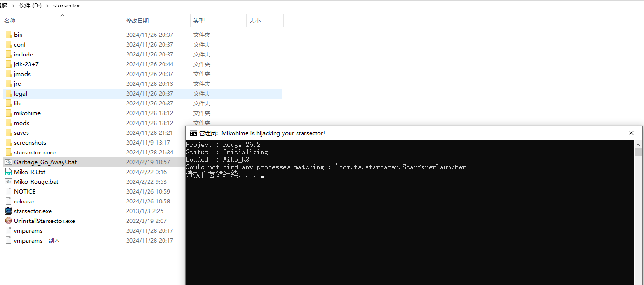Open the screenshots folder
This screenshot has width=644, height=285.
(x=31, y=142)
